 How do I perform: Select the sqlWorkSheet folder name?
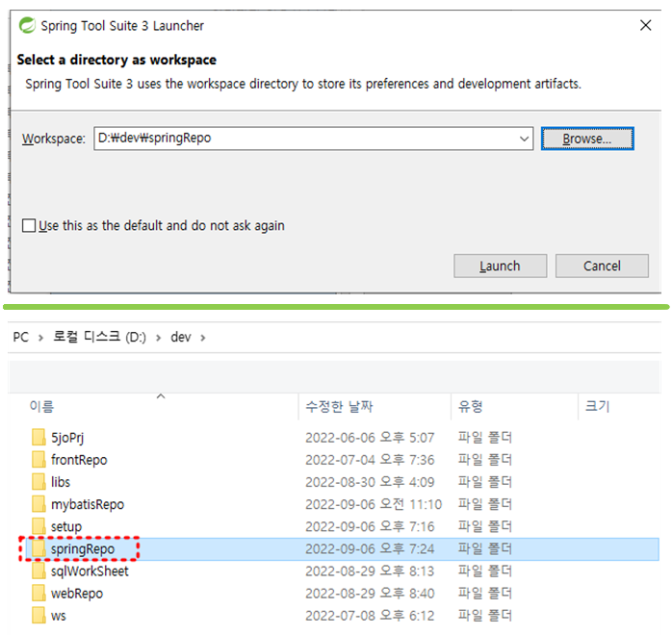point(90,571)
